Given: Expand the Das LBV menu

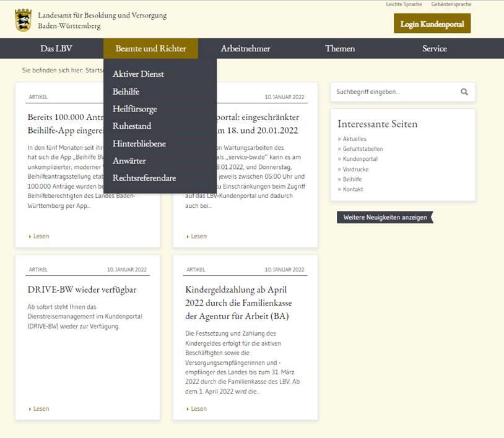Looking at the screenshot, I should [x=56, y=49].
